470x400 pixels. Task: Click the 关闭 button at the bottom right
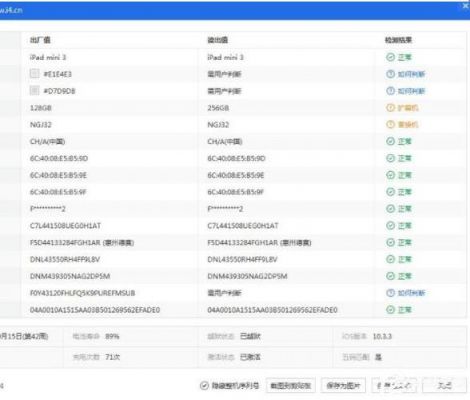(444, 386)
